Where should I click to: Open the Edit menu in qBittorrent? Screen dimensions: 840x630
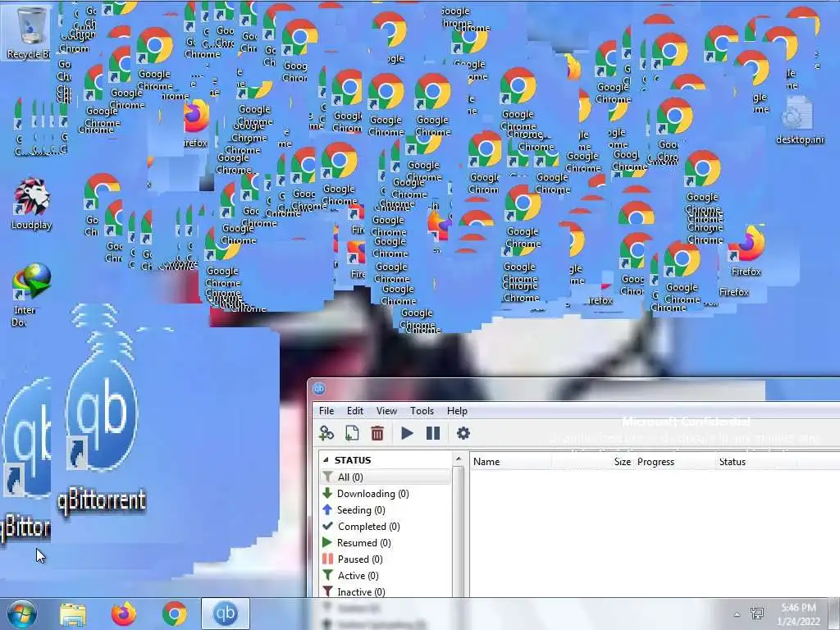[354, 411]
